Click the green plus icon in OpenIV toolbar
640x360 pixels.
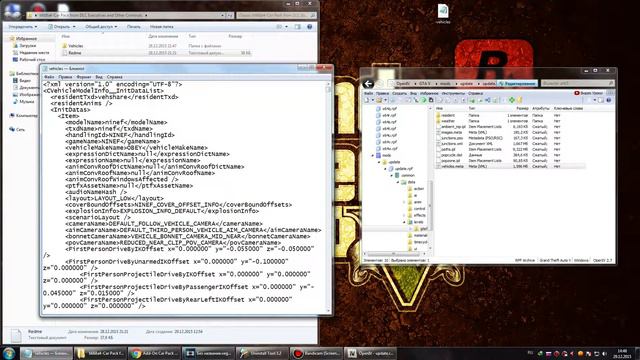pyautogui.click(x=511, y=100)
